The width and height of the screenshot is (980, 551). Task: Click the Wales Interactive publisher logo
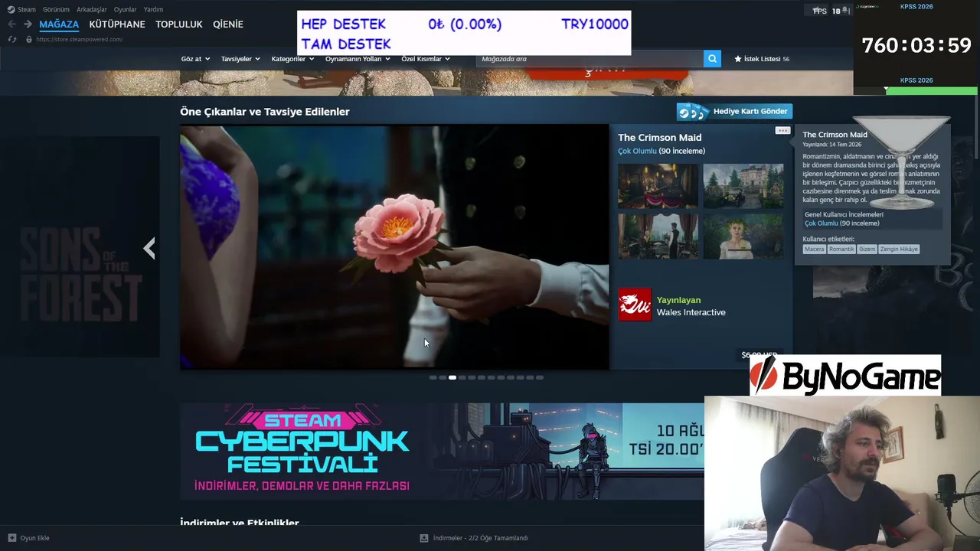click(x=635, y=305)
